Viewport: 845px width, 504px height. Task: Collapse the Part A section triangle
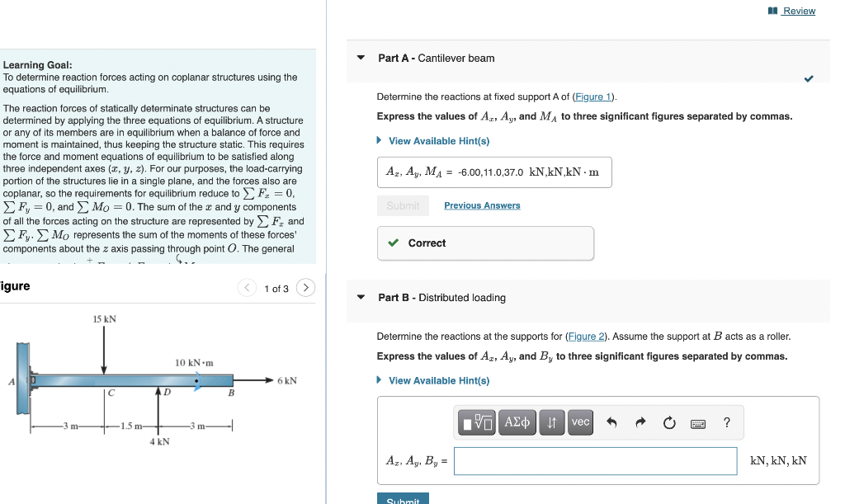point(361,59)
